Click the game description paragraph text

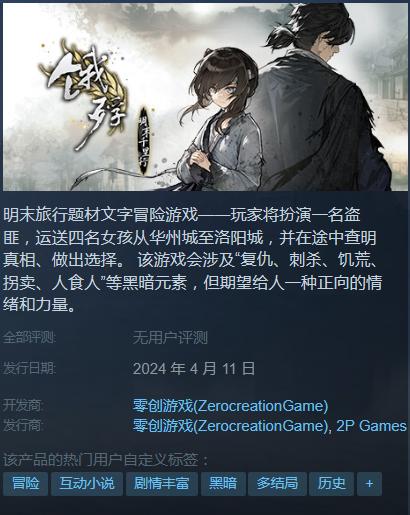192,260
